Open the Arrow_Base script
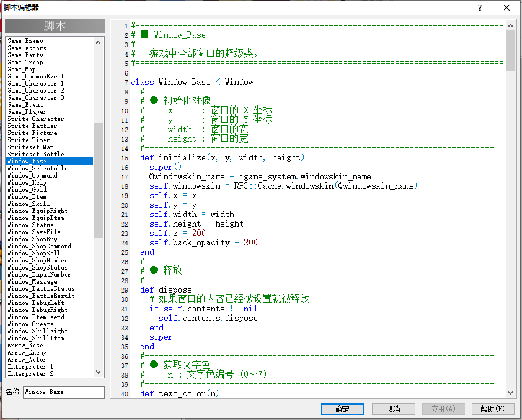 click(25, 345)
